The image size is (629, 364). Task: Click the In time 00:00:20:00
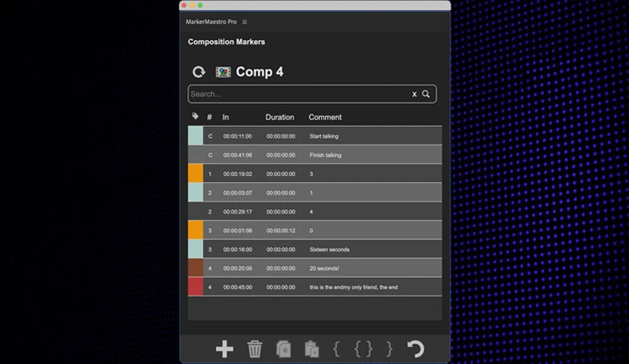[x=238, y=268]
